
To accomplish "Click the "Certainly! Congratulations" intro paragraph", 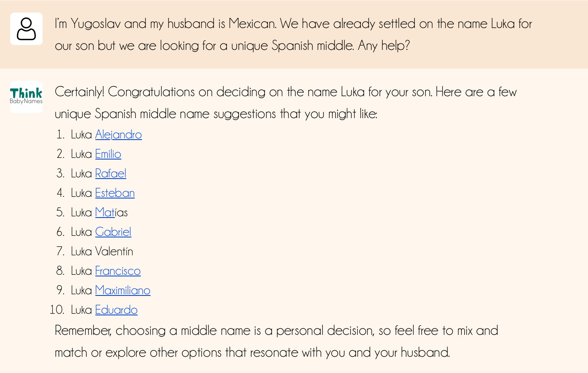I will (285, 103).
